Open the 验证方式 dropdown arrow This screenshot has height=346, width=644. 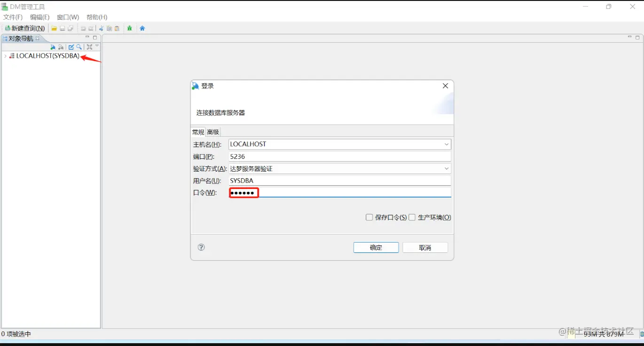[x=446, y=169]
